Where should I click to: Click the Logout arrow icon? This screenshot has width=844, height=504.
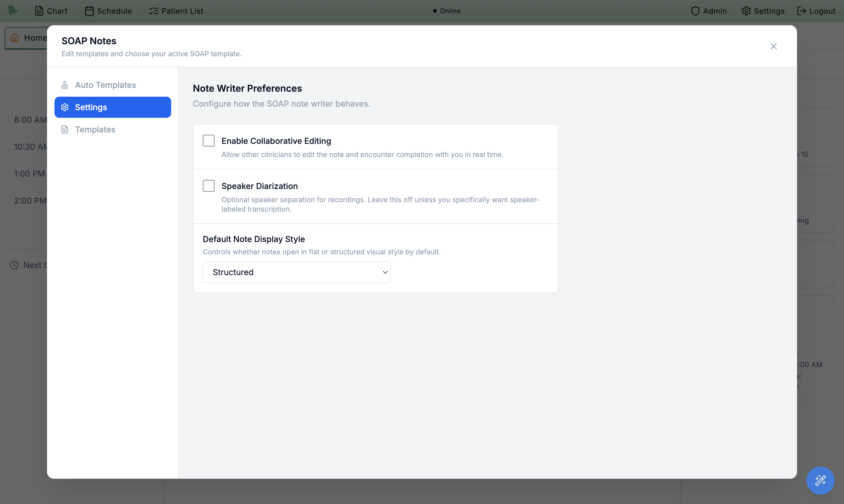tap(802, 11)
